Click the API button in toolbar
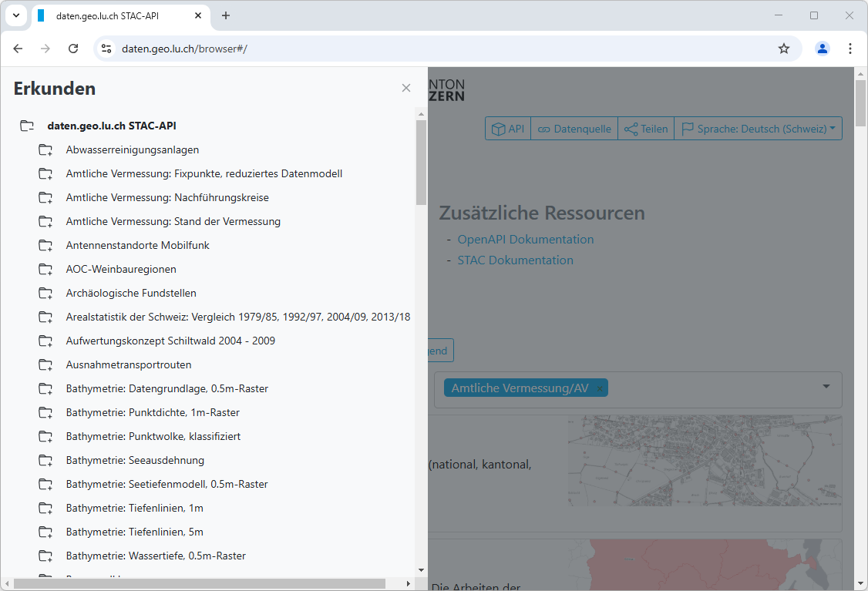Image resolution: width=868 pixels, height=591 pixels. pos(508,129)
